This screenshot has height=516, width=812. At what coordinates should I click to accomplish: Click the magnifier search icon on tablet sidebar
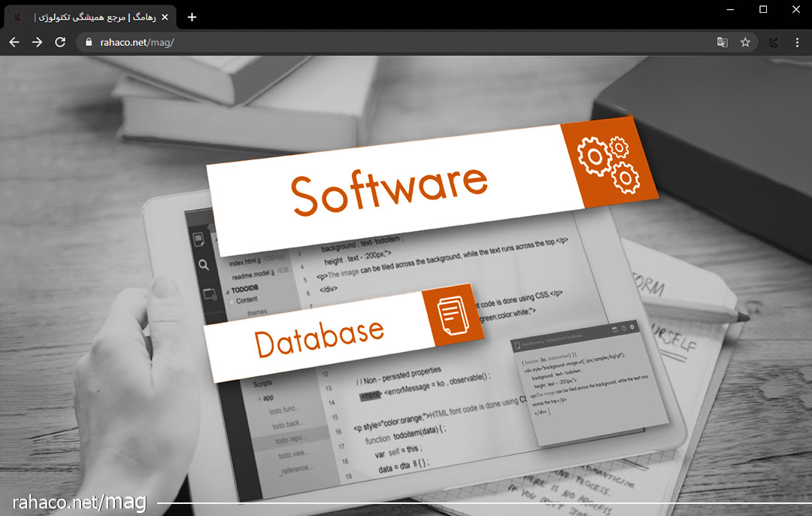point(204,265)
